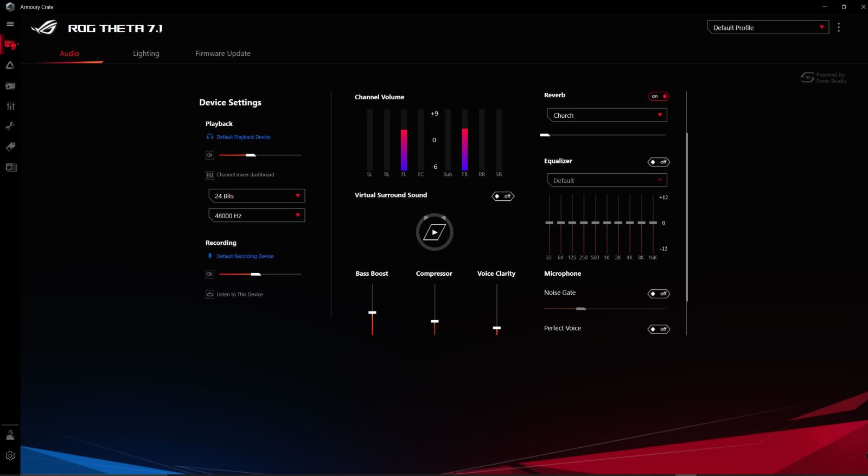Screen dimensions: 868x476
Task: Switch to the Firmware Update tab
Action: point(223,53)
